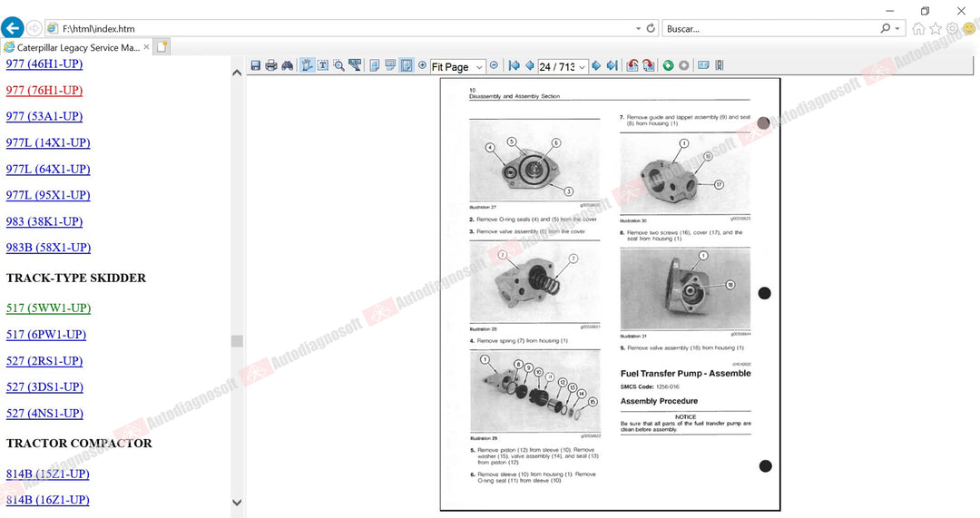Viewport: 980px width, 518px height.
Task: Close the Caterpillar Legacy Service tab
Action: 146,47
